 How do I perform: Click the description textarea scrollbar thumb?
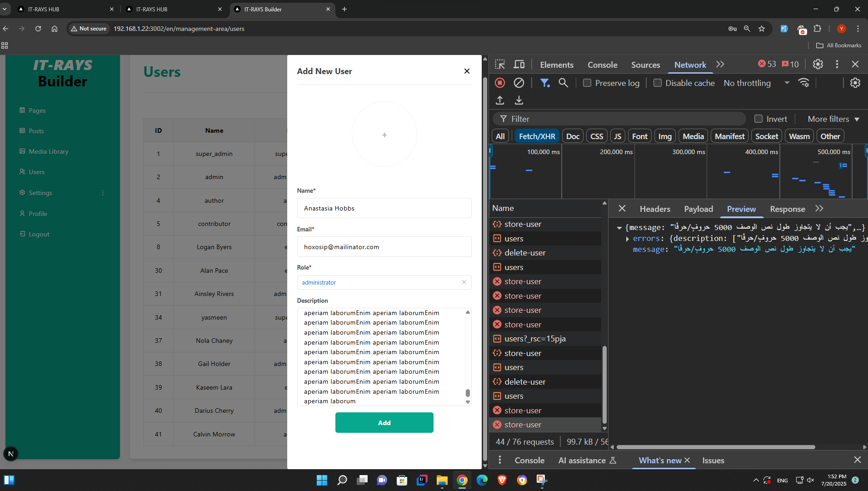[468, 393]
